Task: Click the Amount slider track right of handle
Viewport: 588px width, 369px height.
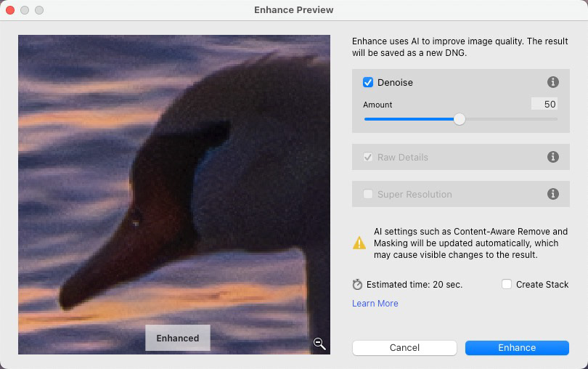Action: [512, 119]
